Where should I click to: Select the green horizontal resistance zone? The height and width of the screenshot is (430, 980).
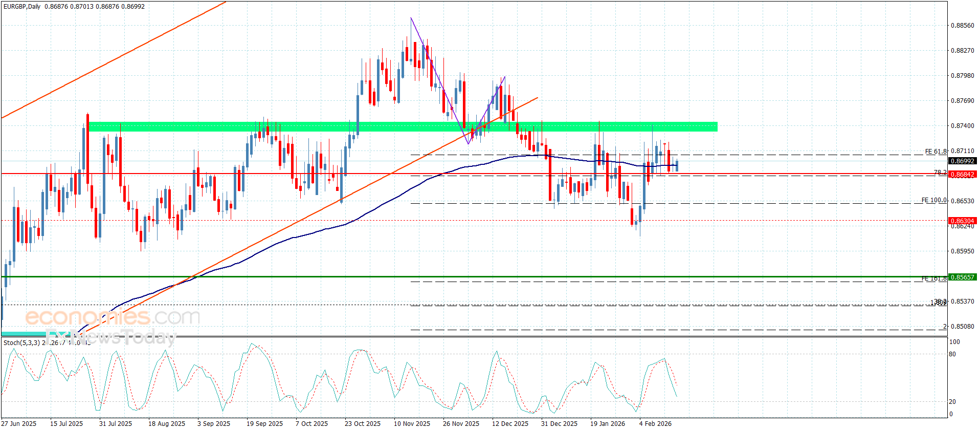coord(403,126)
